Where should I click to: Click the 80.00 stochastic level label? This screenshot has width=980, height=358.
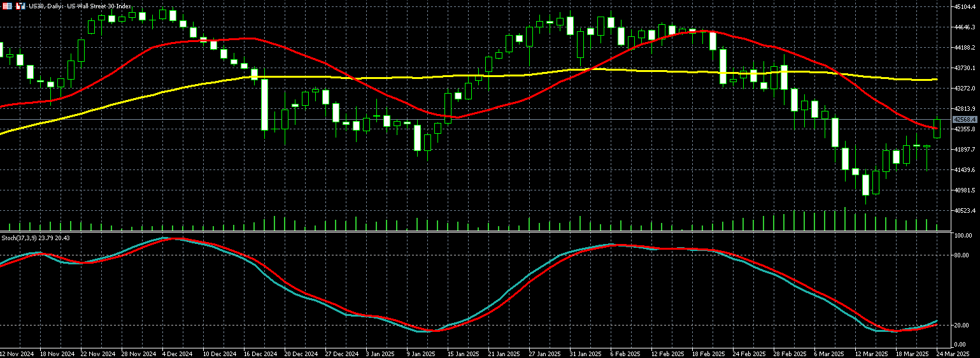click(x=962, y=255)
